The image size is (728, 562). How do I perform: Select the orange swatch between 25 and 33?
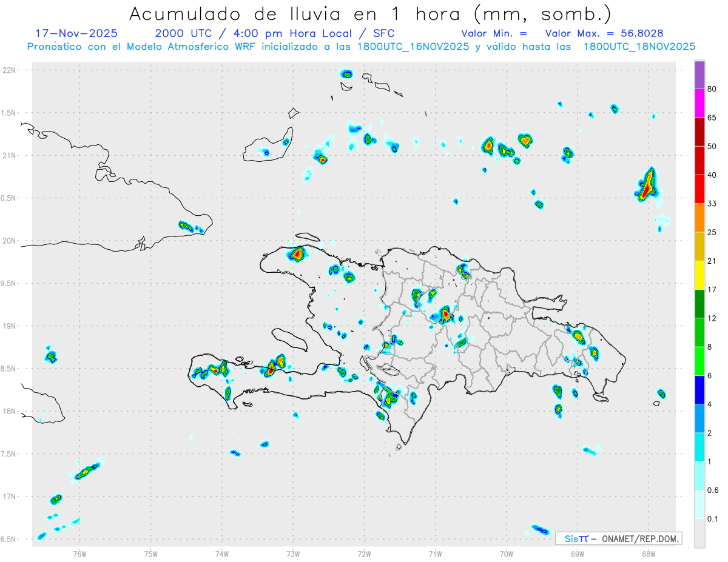[699, 218]
